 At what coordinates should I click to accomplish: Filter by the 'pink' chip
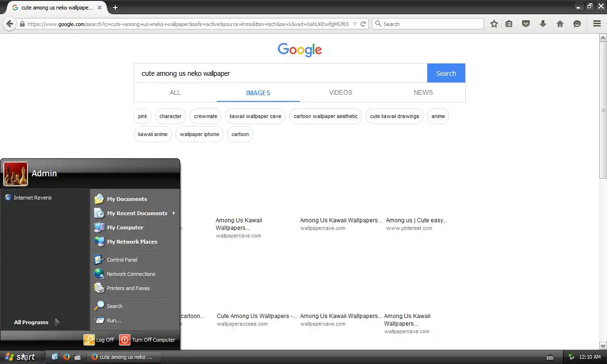[142, 116]
